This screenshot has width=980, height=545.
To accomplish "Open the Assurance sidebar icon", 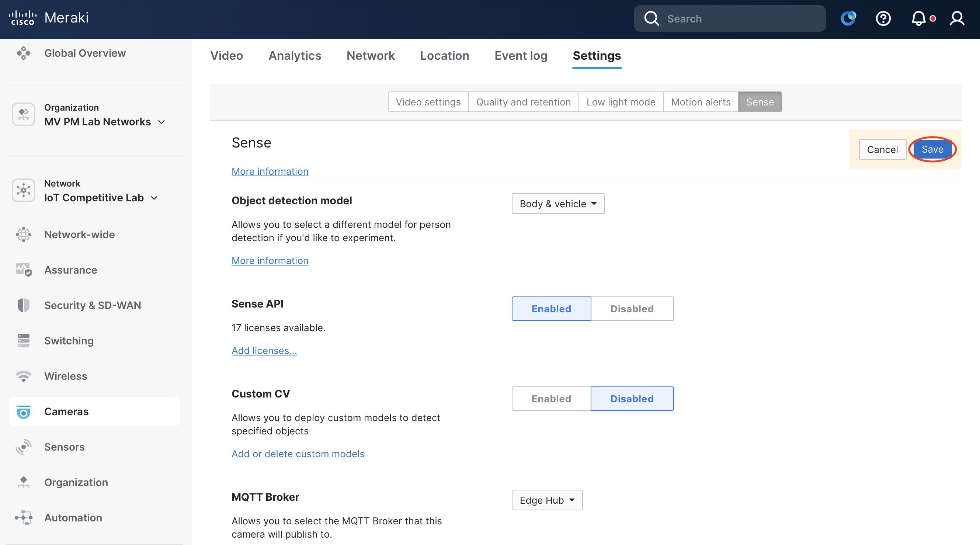I will (24, 270).
